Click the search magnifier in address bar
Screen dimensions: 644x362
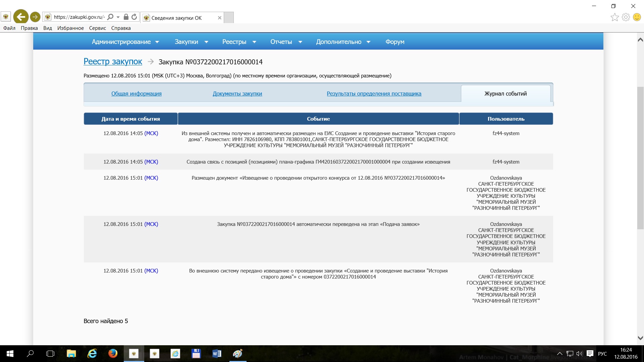tap(110, 17)
